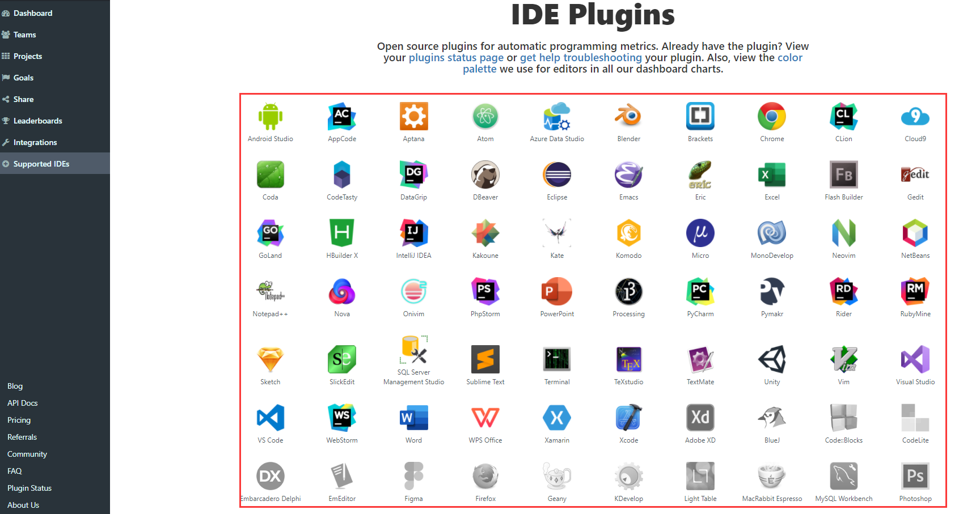Viewport: 980px width, 514px height.
Task: Select the Eclipse plugin icon
Action: (557, 175)
